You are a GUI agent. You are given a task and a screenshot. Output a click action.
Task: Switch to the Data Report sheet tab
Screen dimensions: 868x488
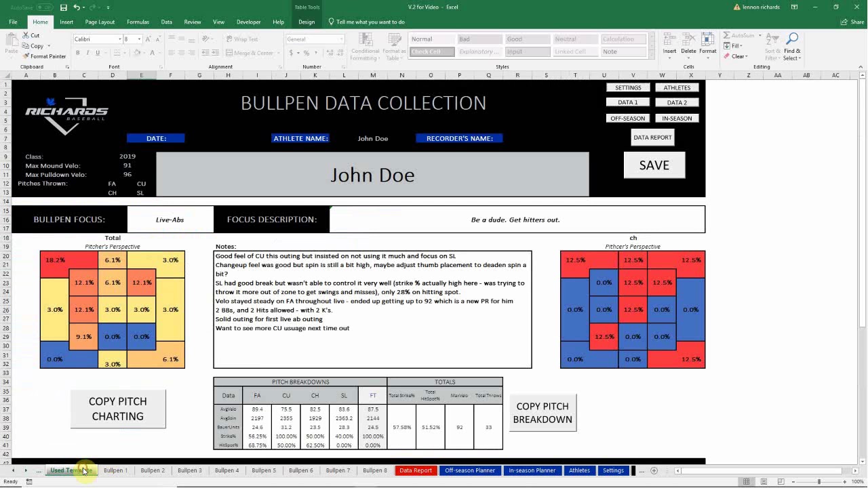pyautogui.click(x=415, y=470)
